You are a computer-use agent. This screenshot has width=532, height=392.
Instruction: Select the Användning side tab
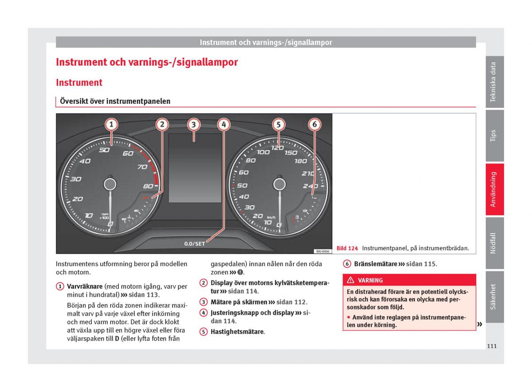click(494, 189)
